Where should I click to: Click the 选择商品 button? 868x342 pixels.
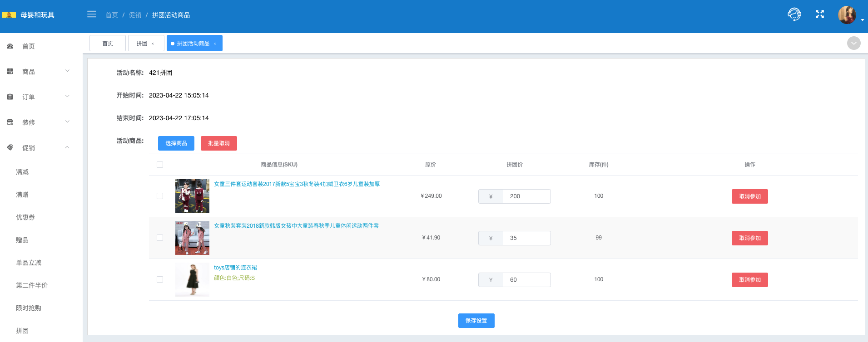[176, 143]
